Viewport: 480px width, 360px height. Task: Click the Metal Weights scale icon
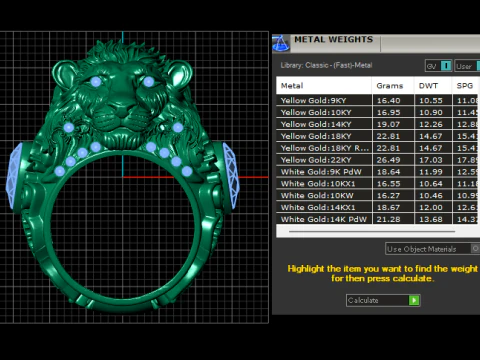[281, 43]
